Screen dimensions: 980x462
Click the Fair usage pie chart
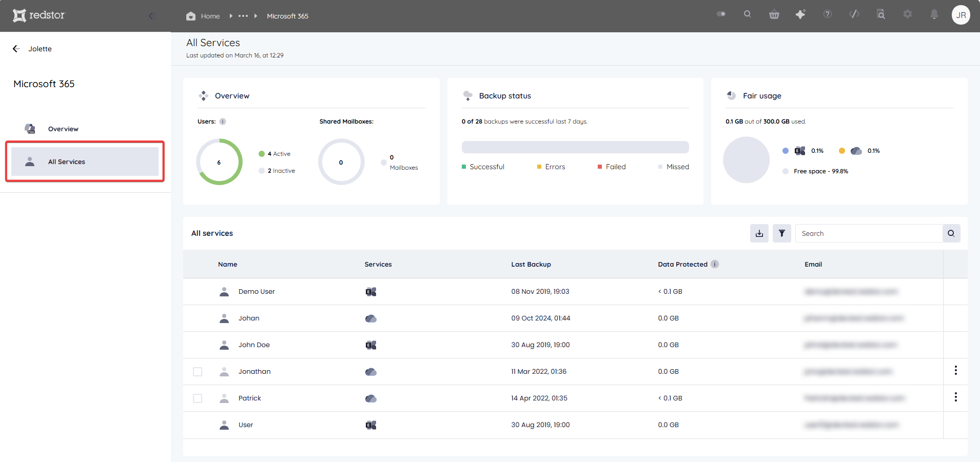pos(747,160)
